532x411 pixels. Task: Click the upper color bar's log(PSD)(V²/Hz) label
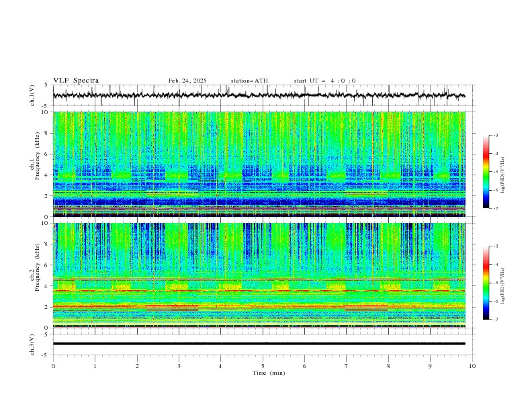click(503, 175)
